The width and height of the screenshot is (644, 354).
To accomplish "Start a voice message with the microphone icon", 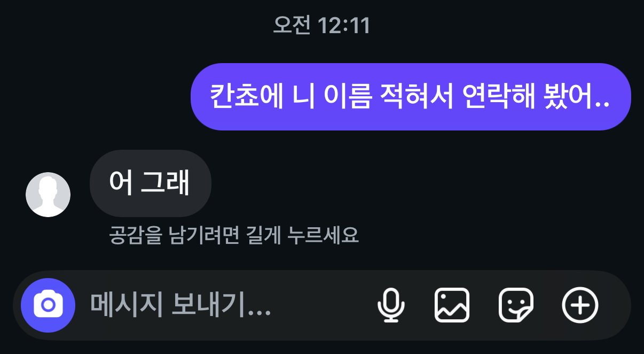I will coord(391,305).
